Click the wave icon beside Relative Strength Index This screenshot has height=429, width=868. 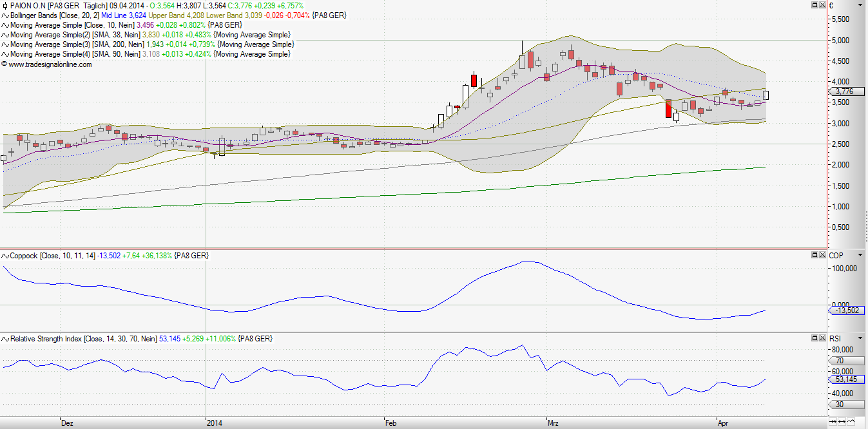click(5, 338)
